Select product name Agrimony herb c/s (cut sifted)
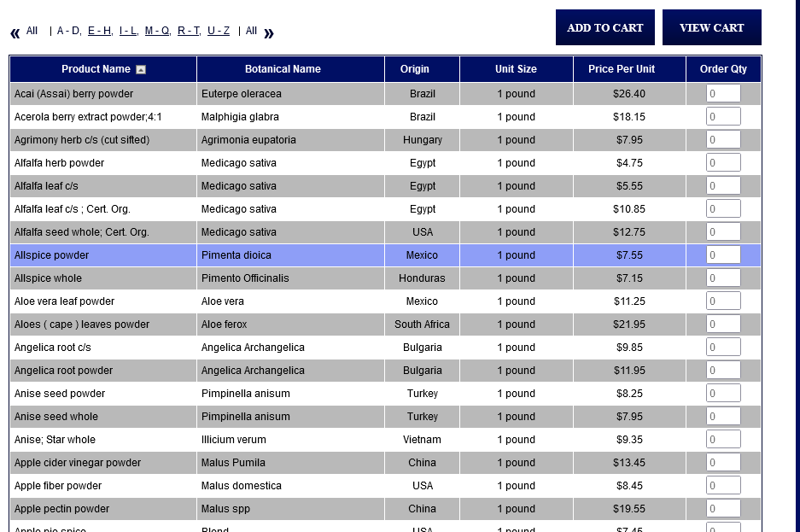Screen dimensions: 800x532 tap(82, 140)
